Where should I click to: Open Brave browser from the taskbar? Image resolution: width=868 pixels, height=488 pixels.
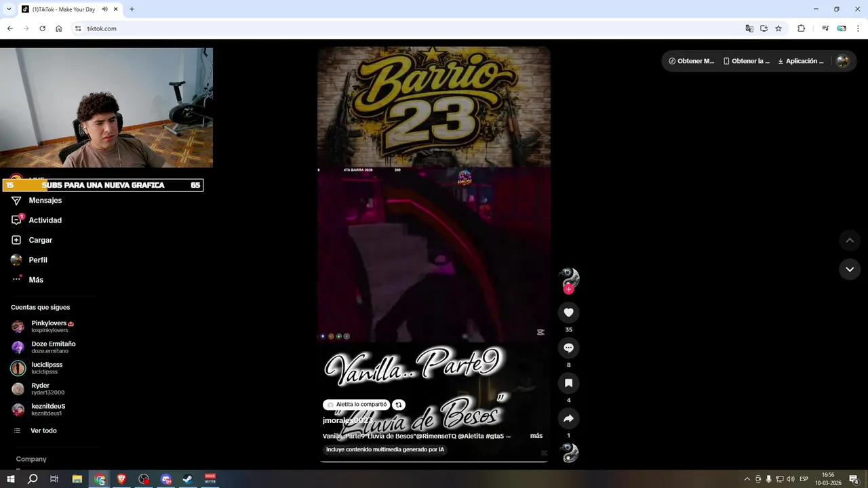[122, 479]
